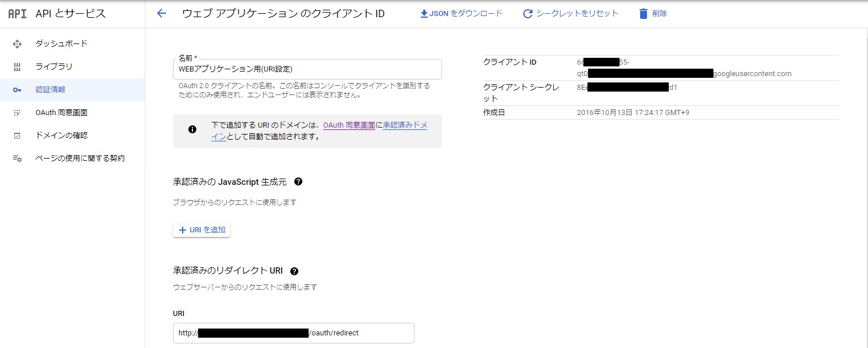Viewport: 868px width, 348px height.
Task: Click the info icon in notice box
Action: (192, 129)
